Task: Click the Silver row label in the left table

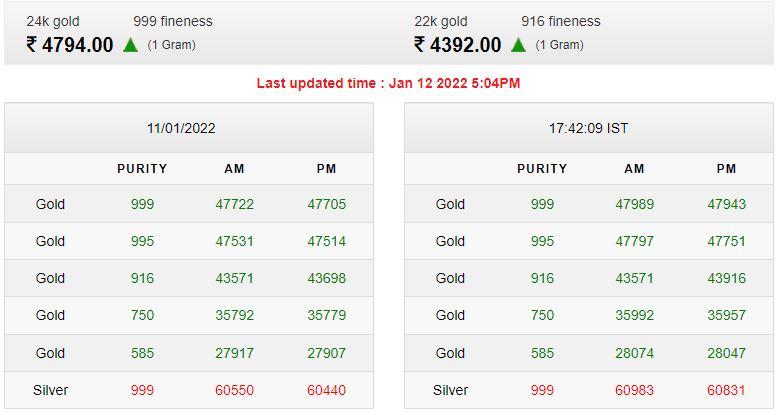Action: [x=50, y=390]
